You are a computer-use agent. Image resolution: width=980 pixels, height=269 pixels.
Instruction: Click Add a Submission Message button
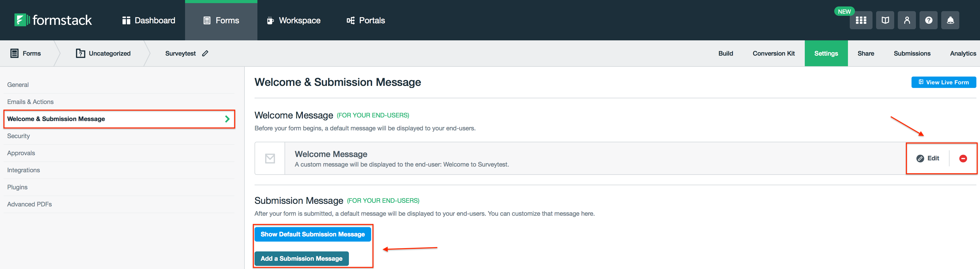[x=301, y=259]
